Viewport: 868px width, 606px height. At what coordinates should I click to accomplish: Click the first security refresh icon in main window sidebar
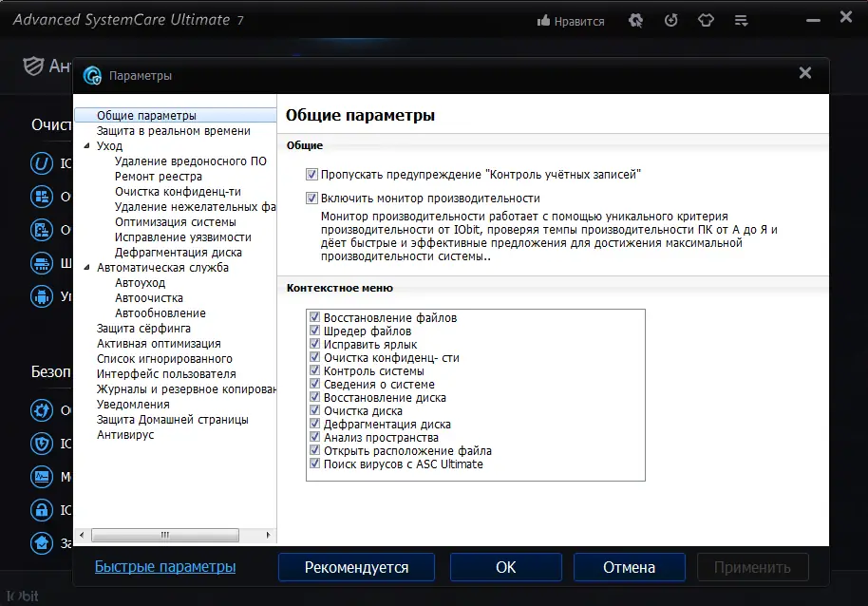click(42, 410)
